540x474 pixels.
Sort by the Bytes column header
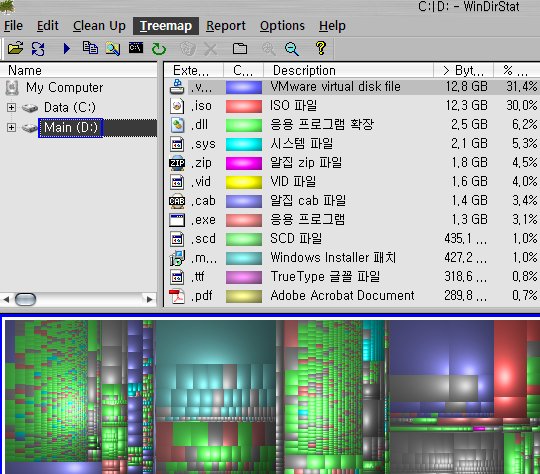click(x=463, y=70)
